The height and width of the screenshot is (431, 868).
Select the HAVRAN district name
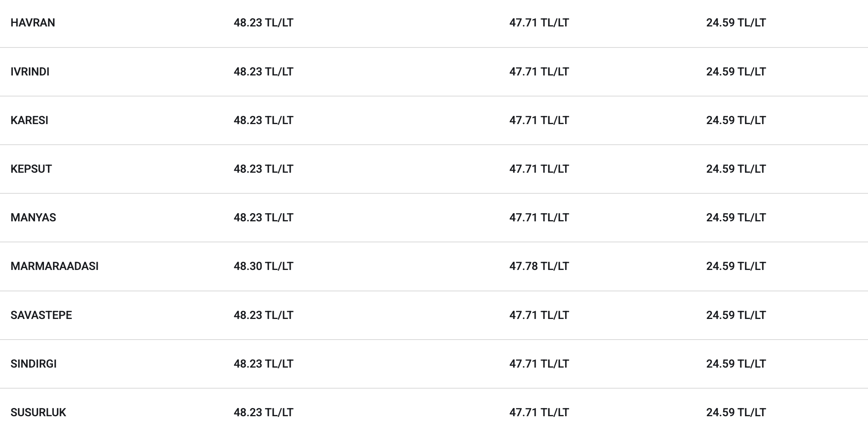33,23
